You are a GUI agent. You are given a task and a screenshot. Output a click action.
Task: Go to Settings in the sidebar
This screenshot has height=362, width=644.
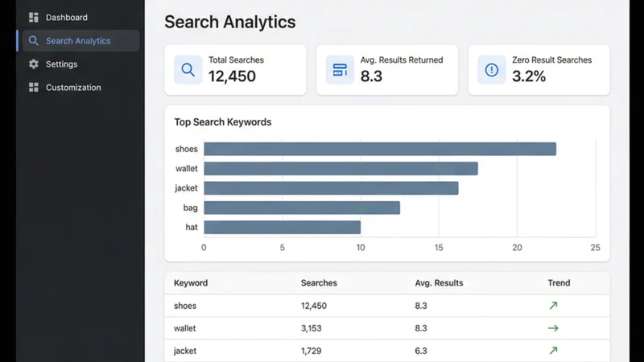(81, 64)
